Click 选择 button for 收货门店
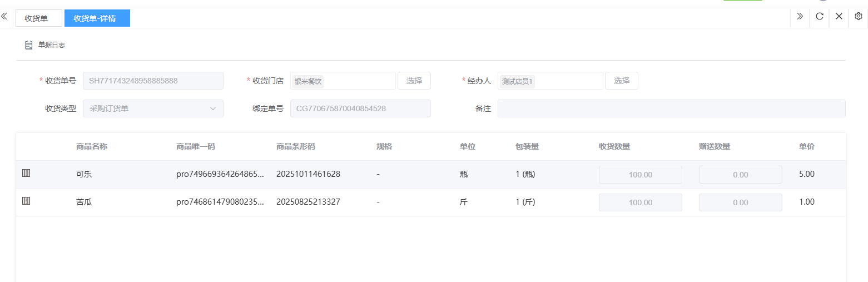 pyautogui.click(x=414, y=81)
